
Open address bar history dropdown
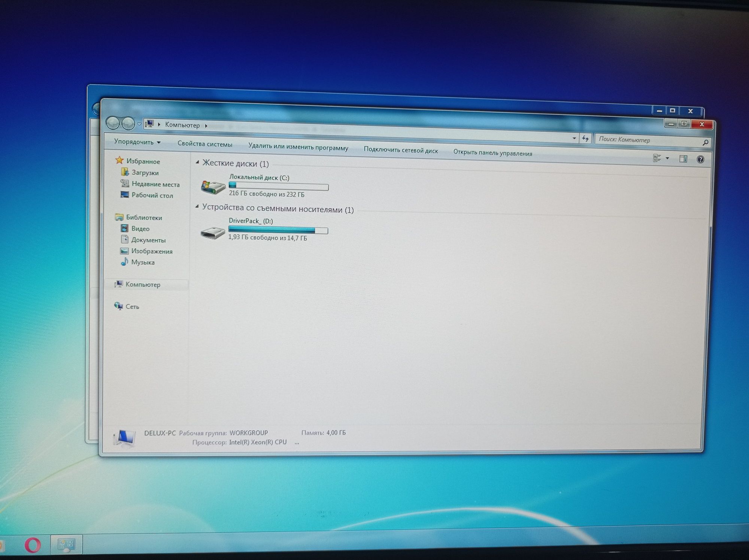coord(574,138)
